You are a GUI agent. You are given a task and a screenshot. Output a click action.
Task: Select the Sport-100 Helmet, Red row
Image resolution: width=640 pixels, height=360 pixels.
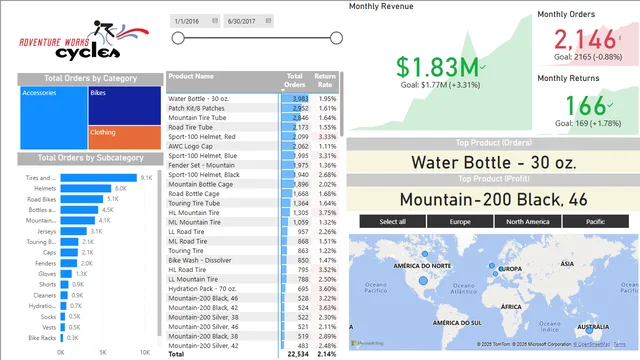(x=252, y=137)
